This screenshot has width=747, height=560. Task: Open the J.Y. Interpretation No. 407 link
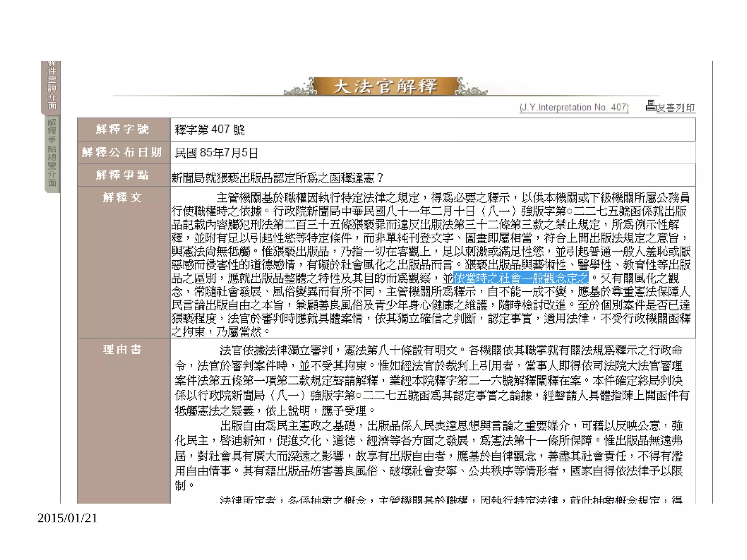point(574,107)
